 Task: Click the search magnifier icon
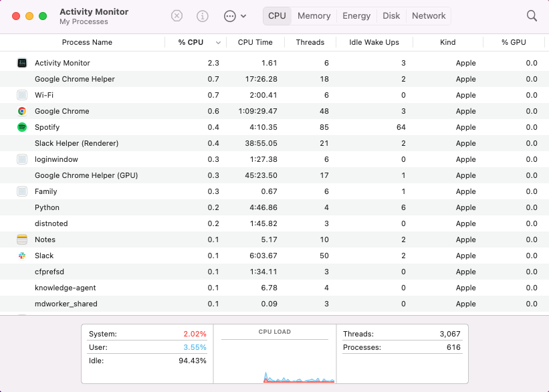(x=532, y=16)
